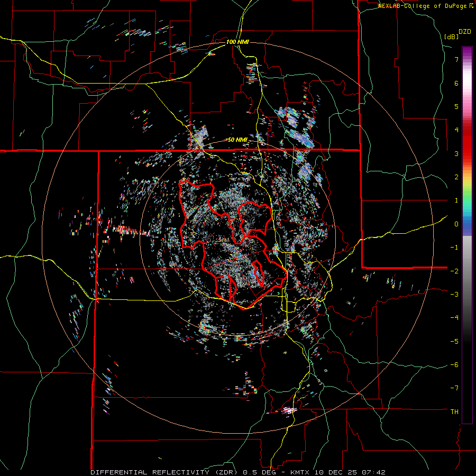476x476 pixels.
Task: Click the positive "5" color scale value
Action: (456, 106)
